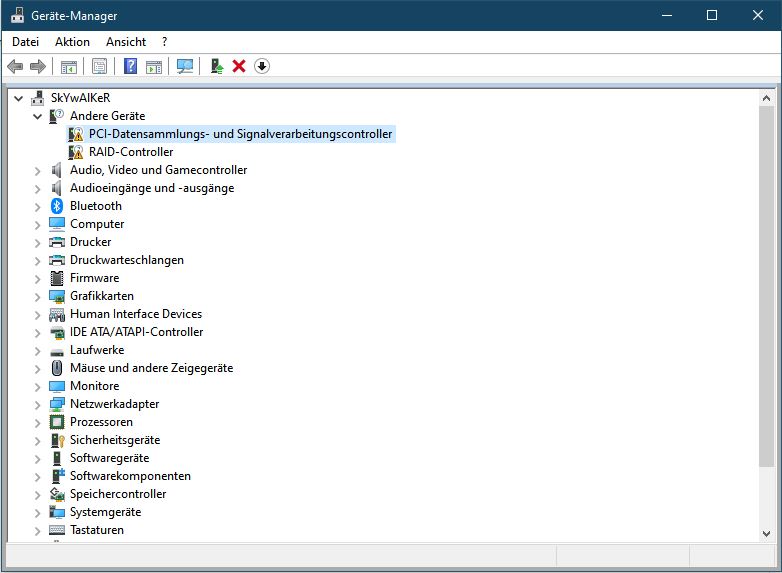
Task: Click the Geräte-Manager title bar icon
Action: pos(17,15)
